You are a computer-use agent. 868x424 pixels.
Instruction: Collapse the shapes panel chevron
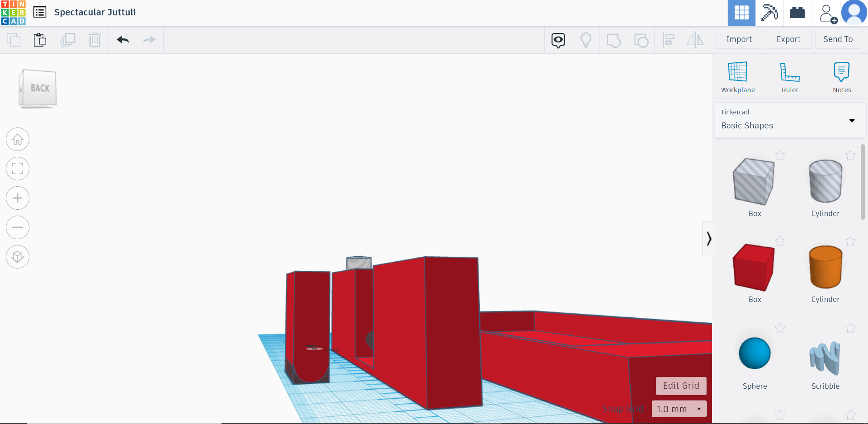708,239
